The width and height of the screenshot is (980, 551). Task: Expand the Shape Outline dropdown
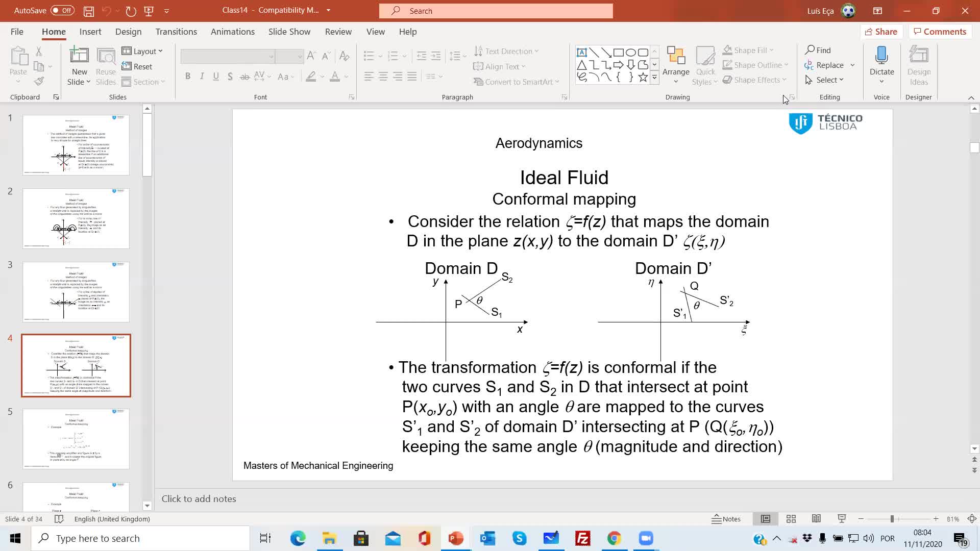pyautogui.click(x=785, y=65)
